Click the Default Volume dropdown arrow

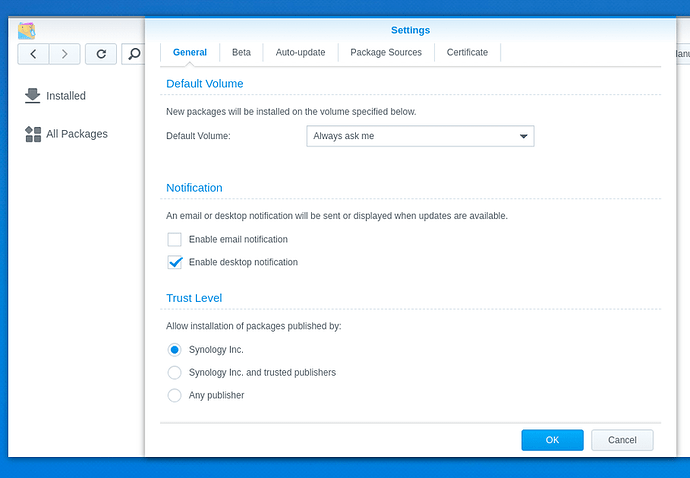(x=523, y=136)
